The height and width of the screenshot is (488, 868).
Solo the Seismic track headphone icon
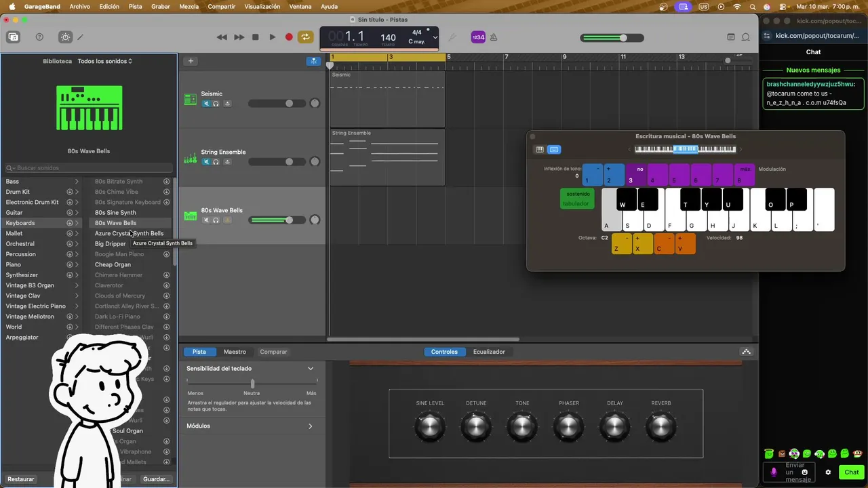(216, 104)
